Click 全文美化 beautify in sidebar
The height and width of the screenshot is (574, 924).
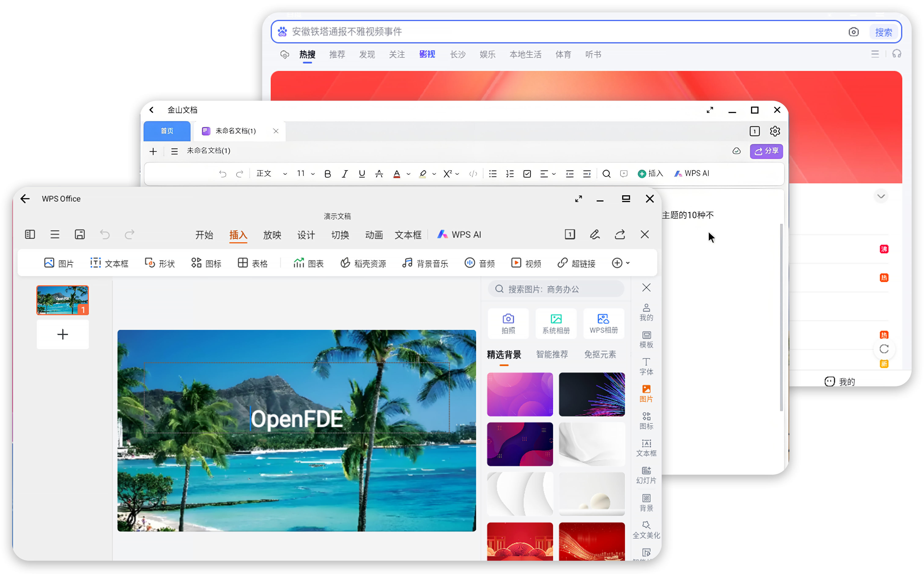coord(646,530)
